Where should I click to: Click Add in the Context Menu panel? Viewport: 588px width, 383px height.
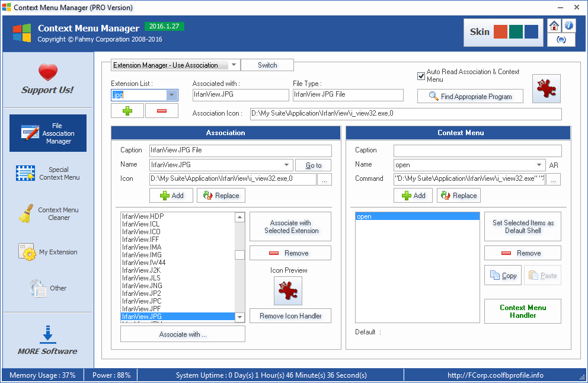coord(413,196)
